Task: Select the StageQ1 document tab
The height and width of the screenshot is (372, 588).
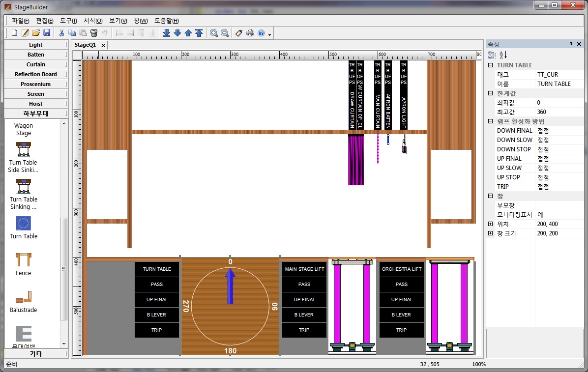Action: pyautogui.click(x=85, y=45)
